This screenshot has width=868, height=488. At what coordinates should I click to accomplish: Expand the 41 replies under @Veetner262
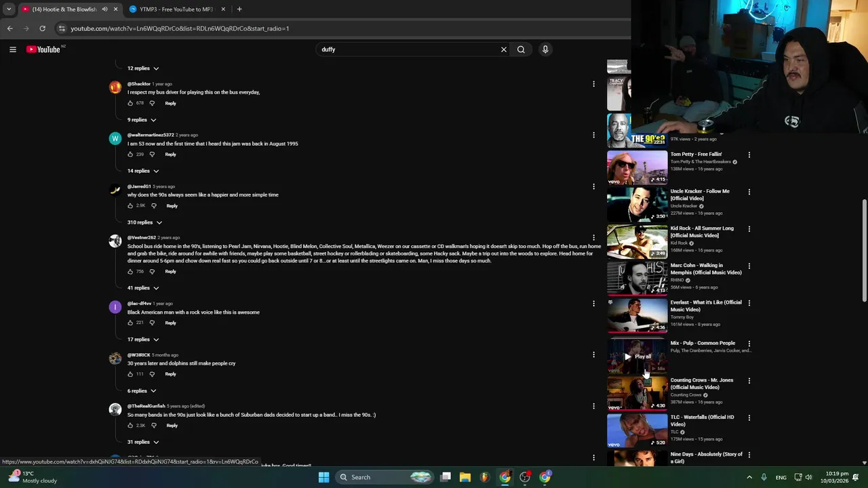pos(143,288)
